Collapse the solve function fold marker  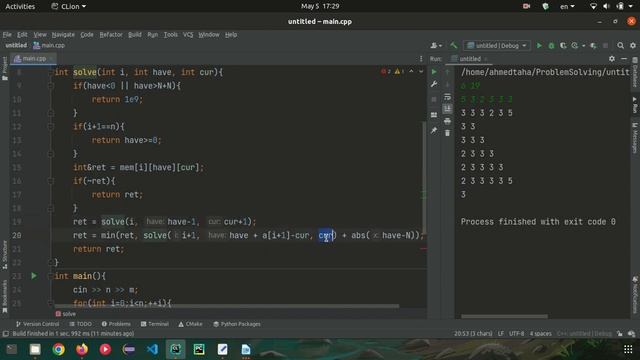pyautogui.click(x=51, y=72)
